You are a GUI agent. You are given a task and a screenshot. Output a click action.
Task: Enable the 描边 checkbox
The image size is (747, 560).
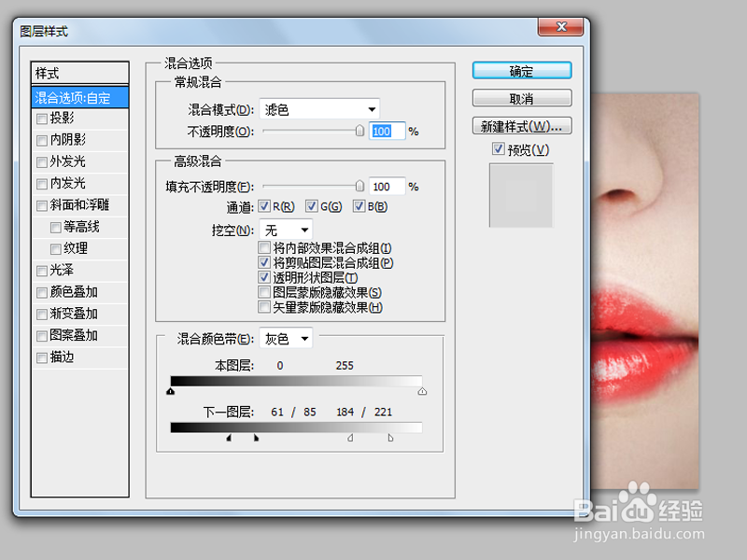(42, 357)
